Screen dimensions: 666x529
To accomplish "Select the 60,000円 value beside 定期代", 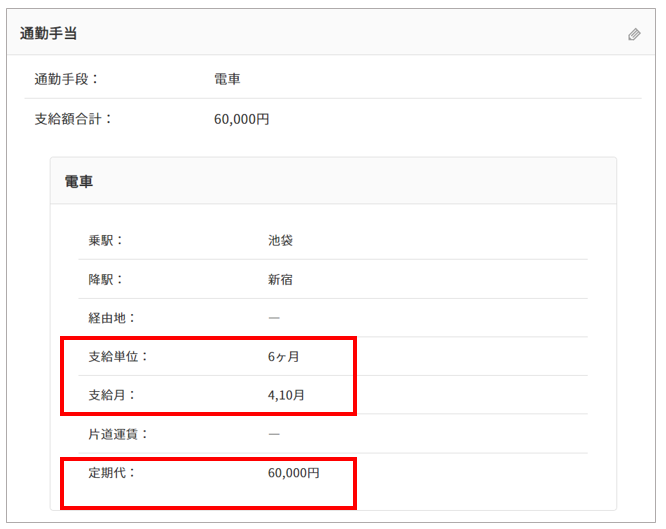I will pyautogui.click(x=293, y=472).
